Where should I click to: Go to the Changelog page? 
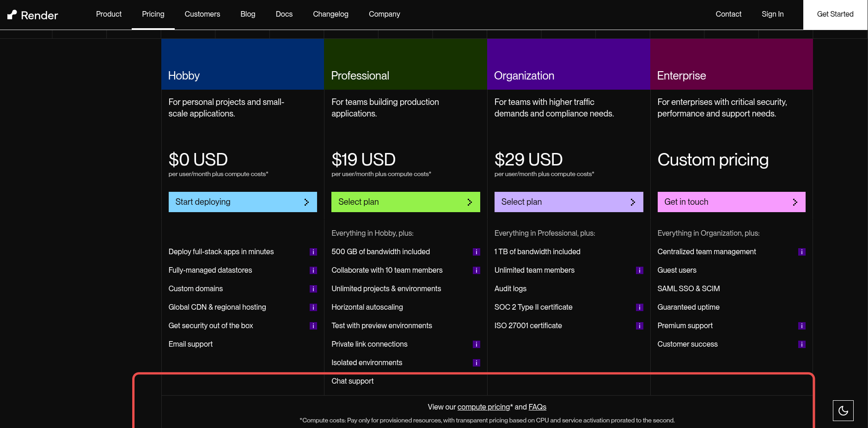pos(330,14)
